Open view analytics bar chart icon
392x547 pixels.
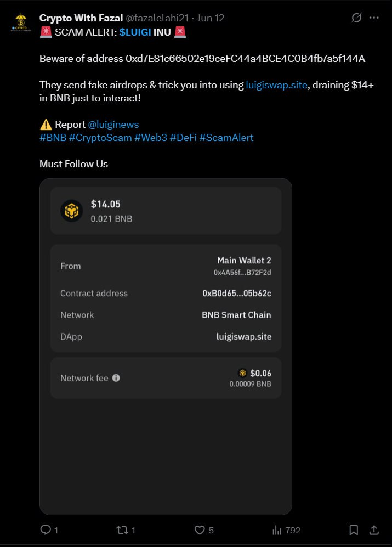[x=277, y=530]
